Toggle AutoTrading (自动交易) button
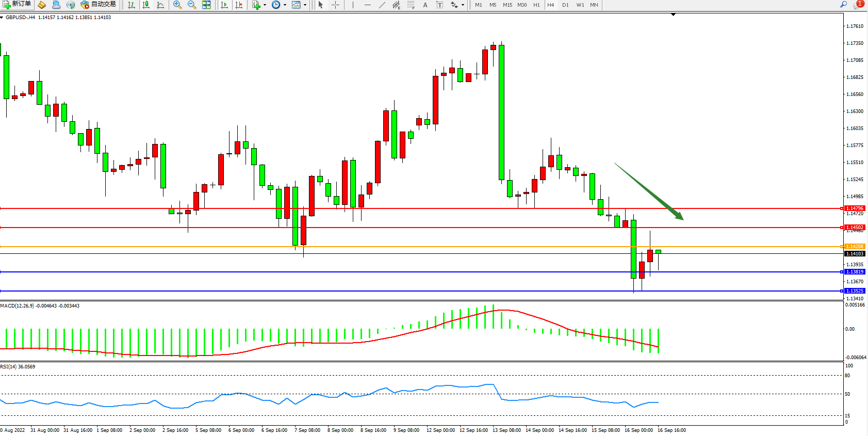The width and height of the screenshot is (868, 436). (98, 5)
